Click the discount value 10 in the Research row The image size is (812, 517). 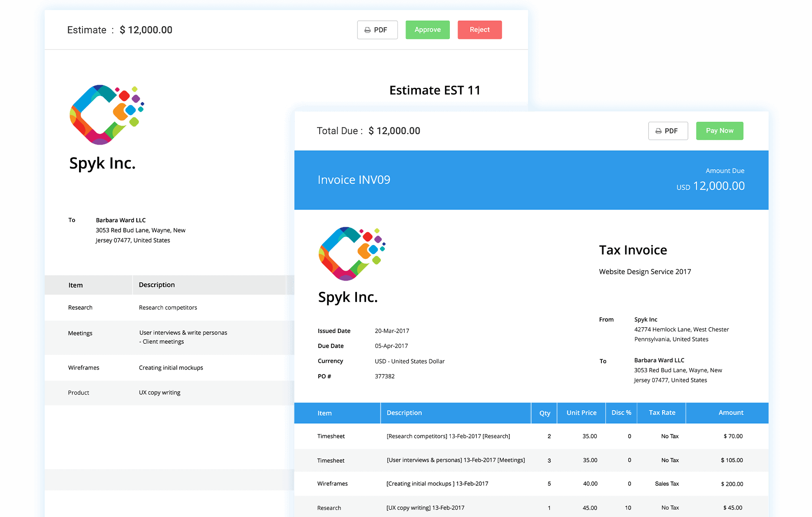click(628, 508)
